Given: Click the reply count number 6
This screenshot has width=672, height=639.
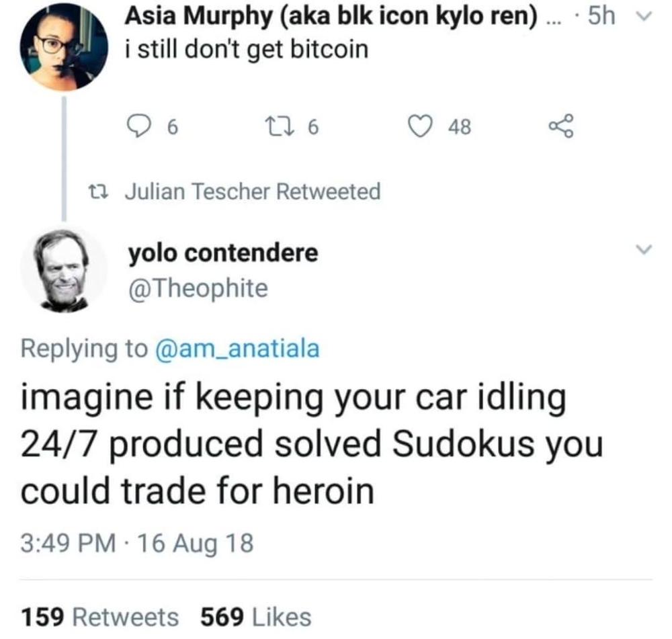Looking at the screenshot, I should [172, 127].
